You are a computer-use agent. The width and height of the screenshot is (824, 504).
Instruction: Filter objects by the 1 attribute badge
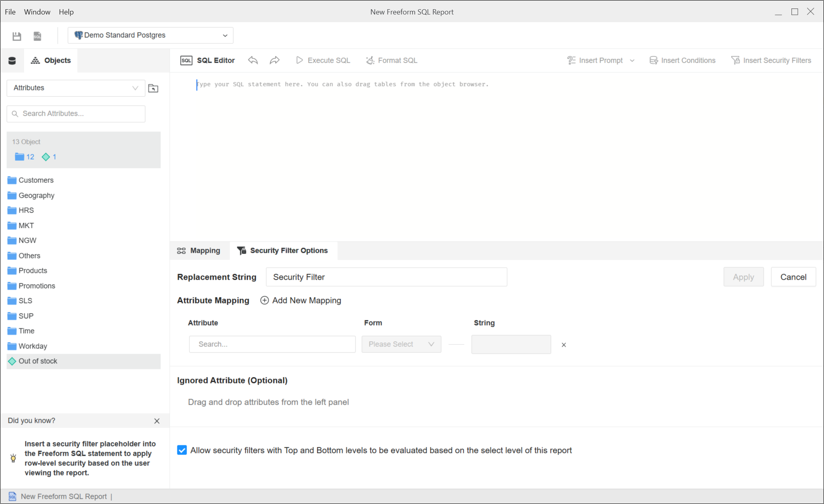click(x=49, y=157)
